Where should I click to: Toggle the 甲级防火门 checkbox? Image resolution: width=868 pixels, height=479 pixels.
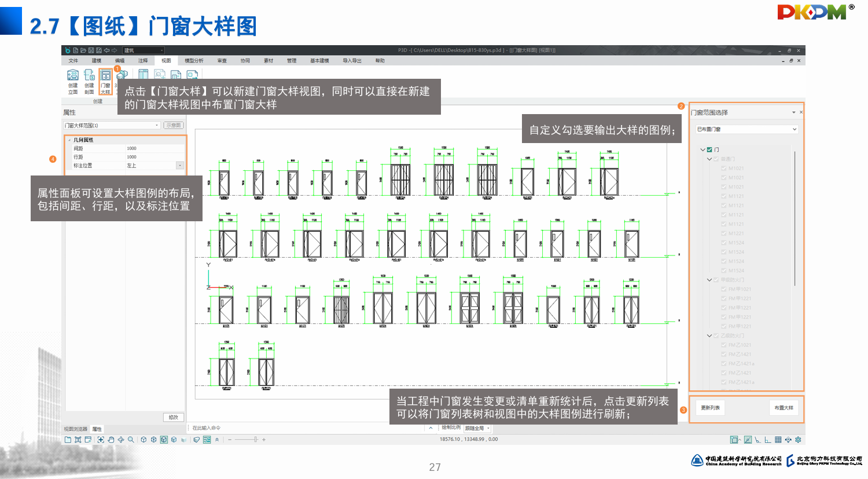[716, 280]
